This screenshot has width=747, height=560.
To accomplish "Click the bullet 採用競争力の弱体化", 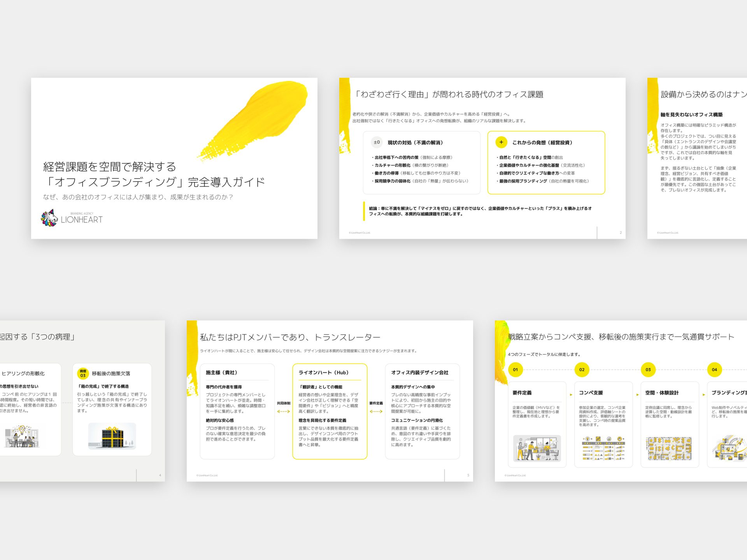I will coord(420,181).
